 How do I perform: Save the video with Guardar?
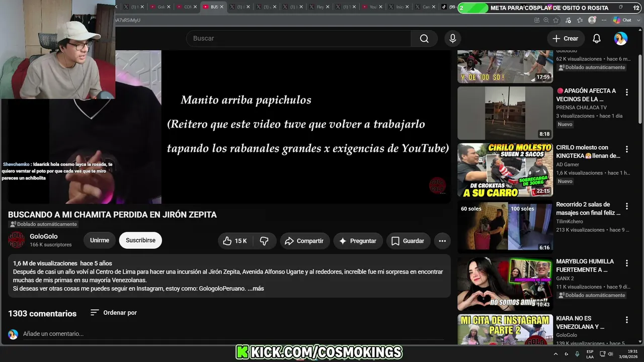[x=408, y=241]
